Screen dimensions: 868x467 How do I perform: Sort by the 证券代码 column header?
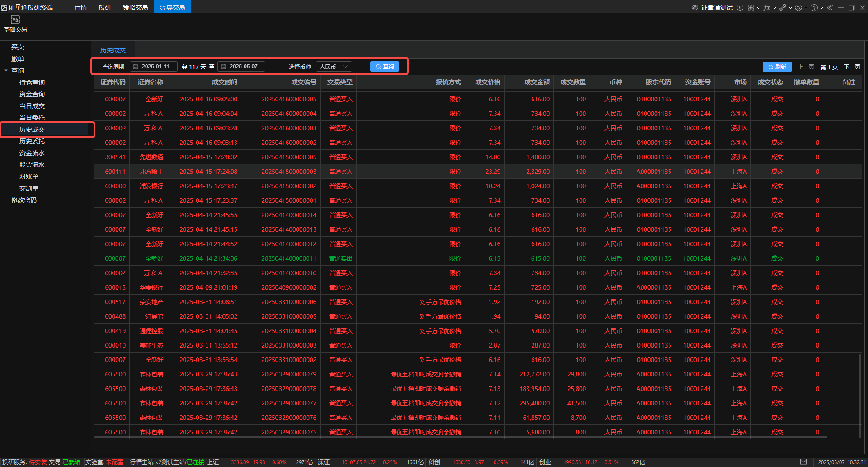coord(113,82)
